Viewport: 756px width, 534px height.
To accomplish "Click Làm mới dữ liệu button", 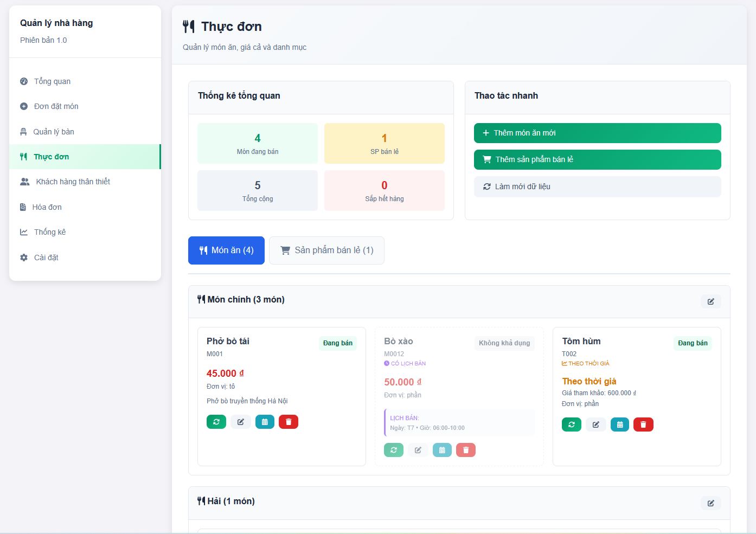I will click(598, 186).
